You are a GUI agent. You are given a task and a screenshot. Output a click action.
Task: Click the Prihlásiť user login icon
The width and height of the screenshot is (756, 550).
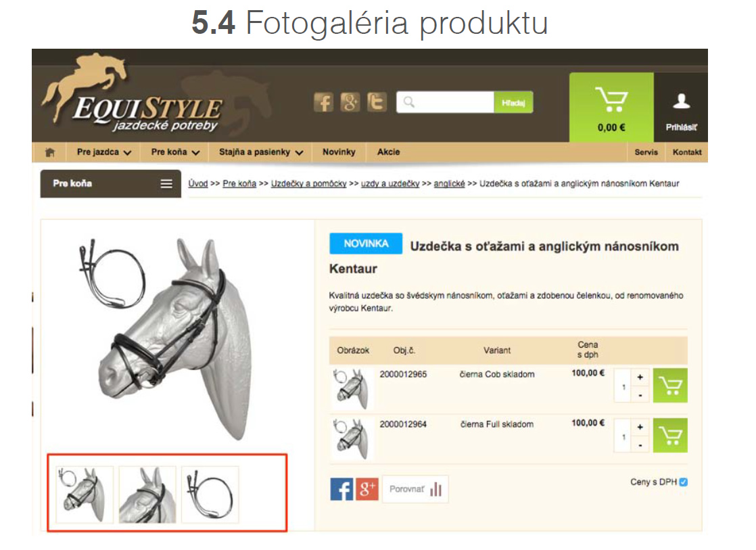(681, 112)
